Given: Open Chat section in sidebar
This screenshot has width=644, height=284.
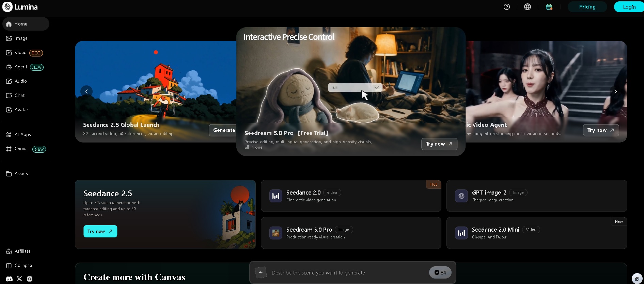Looking at the screenshot, I should 26,95.
